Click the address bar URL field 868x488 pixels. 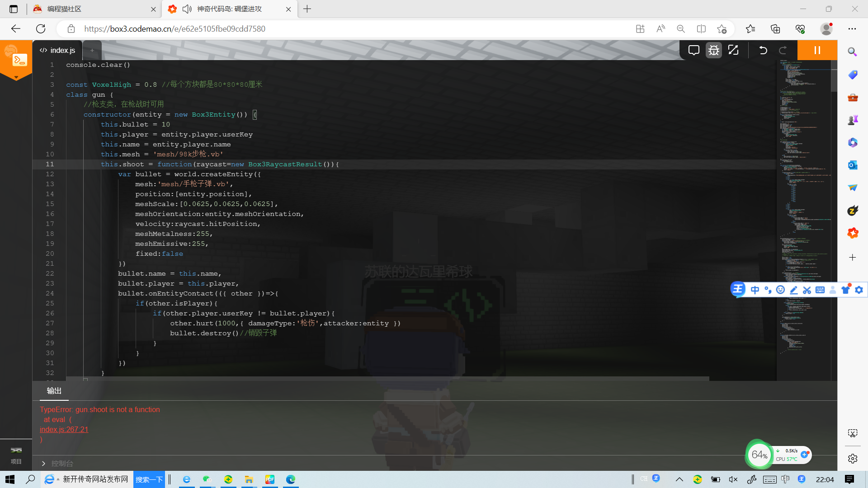pos(353,29)
